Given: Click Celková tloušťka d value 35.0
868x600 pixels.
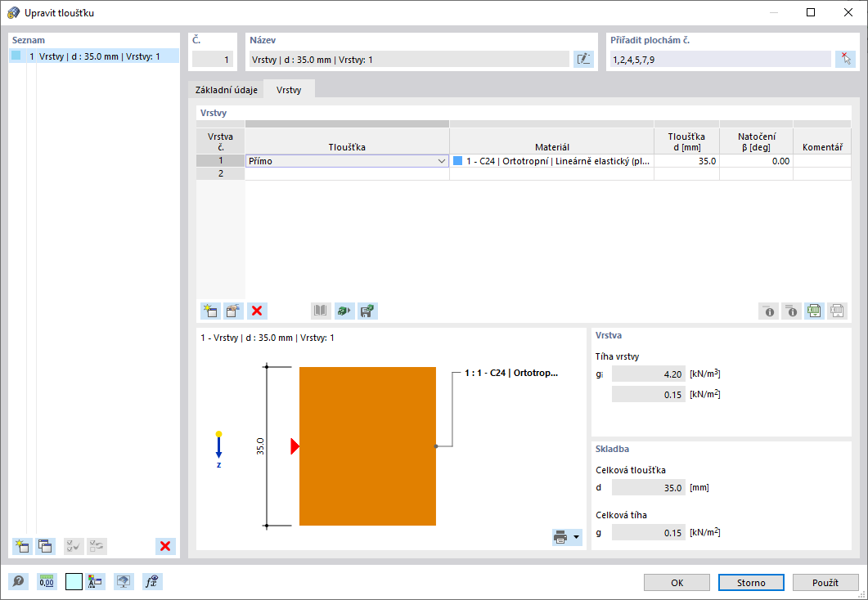Looking at the screenshot, I should (x=648, y=488).
